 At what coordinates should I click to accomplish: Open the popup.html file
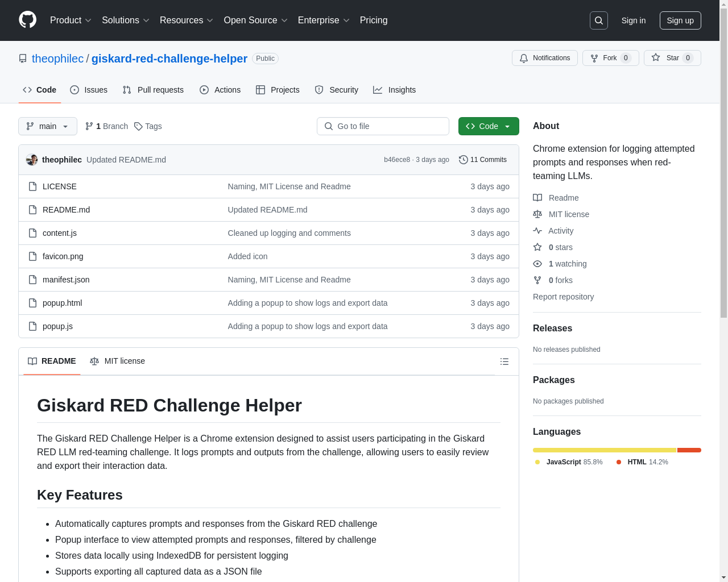pos(62,303)
